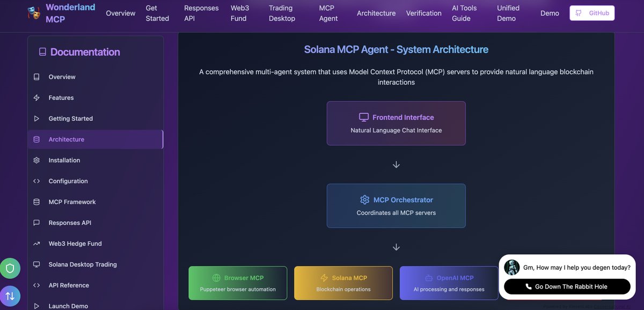This screenshot has width=644, height=310.
Task: Click the GitHub icon inside the GitHub button
Action: (x=579, y=13)
